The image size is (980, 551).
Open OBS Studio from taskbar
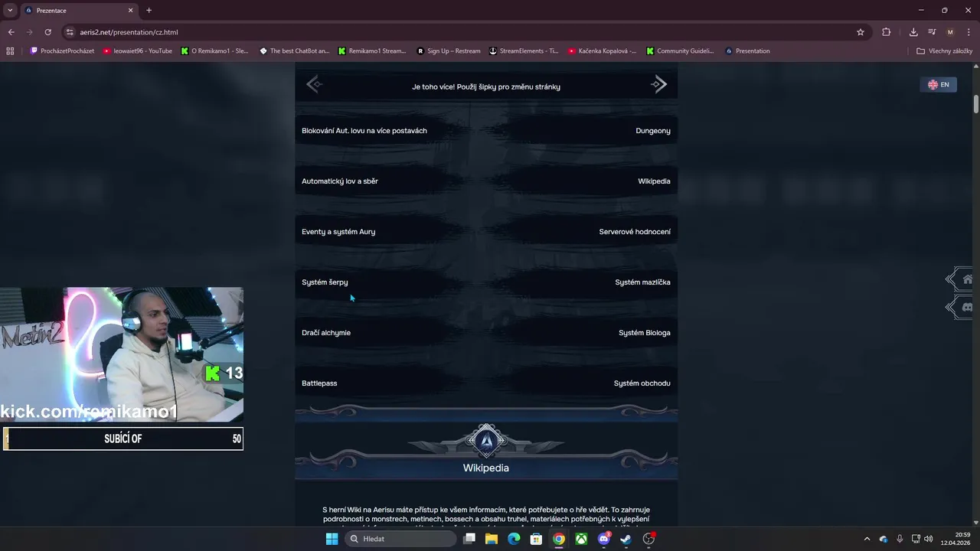coord(649,539)
